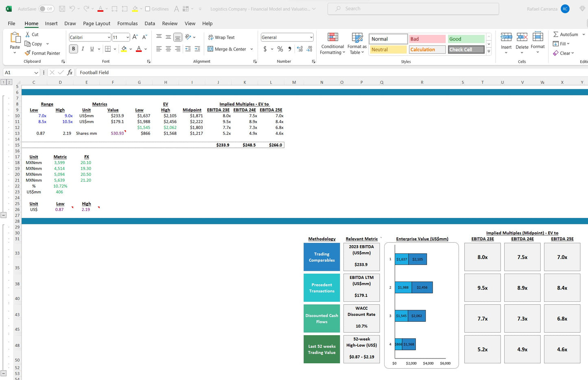Screen dimensions: 588x380
Task: Toggle the AutoSave switch
Action: [46, 9]
